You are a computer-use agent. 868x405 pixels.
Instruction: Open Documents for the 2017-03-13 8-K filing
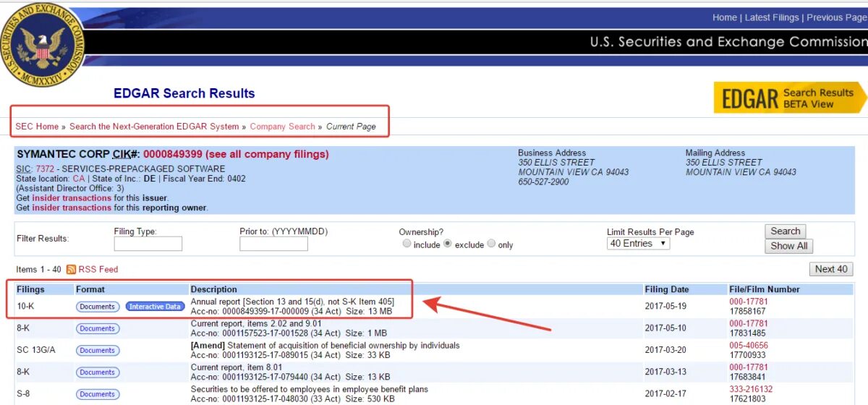click(98, 372)
